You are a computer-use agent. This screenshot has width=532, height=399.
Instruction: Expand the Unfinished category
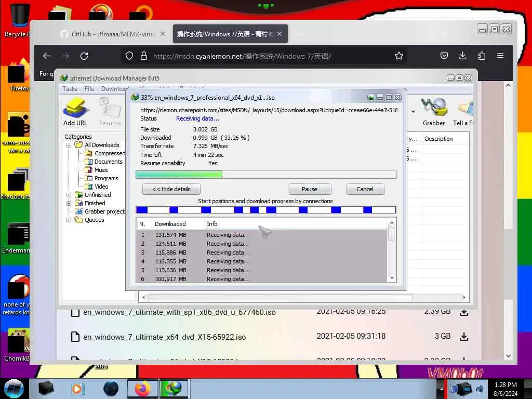(x=69, y=195)
